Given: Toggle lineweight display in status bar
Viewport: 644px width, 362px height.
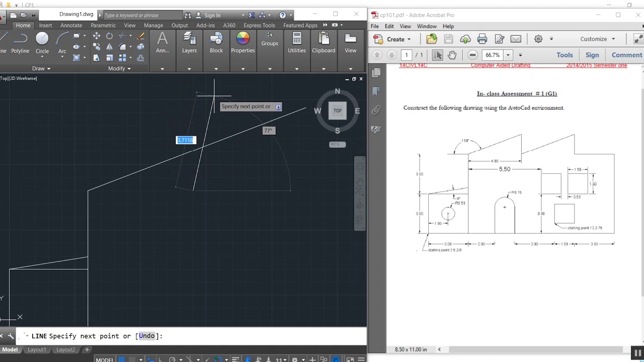Looking at the screenshot, I should coord(235,359).
